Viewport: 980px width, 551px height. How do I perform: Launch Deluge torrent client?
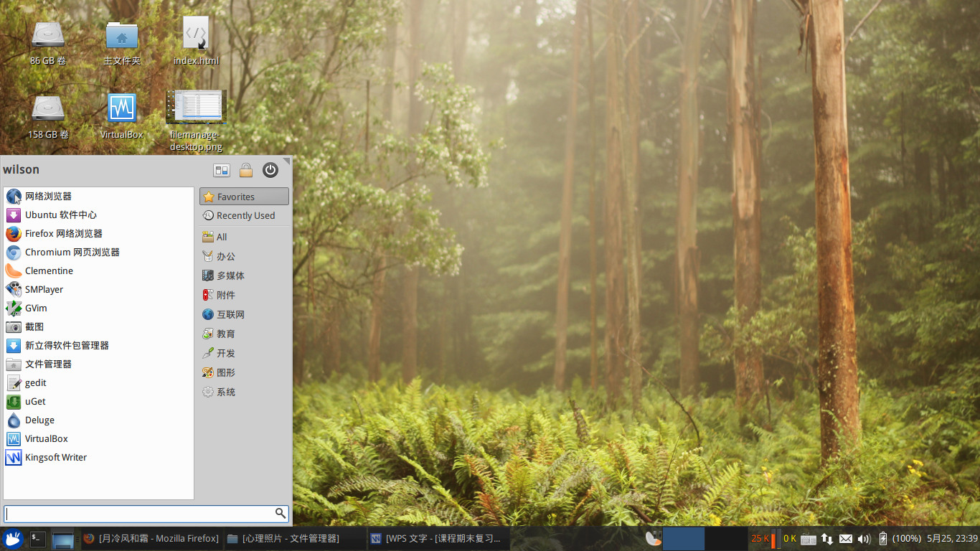click(98, 420)
